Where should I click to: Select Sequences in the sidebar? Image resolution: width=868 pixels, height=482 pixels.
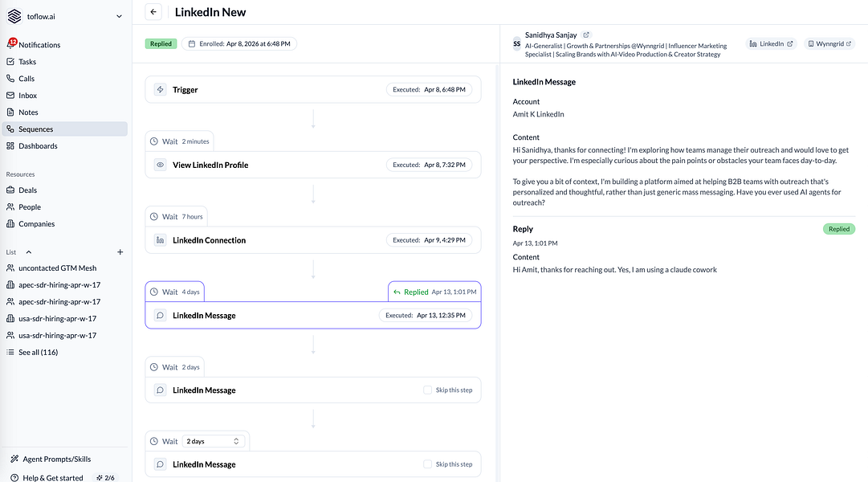(x=65, y=129)
